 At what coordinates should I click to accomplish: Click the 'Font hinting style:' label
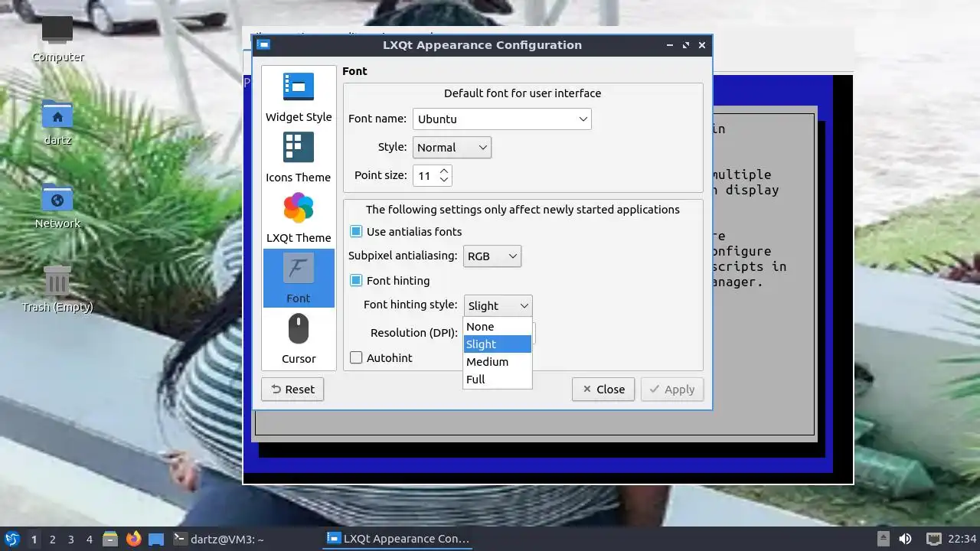[x=410, y=304]
